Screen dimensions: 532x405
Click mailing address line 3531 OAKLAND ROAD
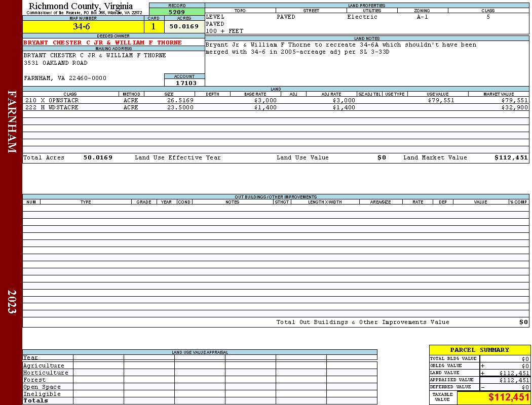(x=56, y=63)
